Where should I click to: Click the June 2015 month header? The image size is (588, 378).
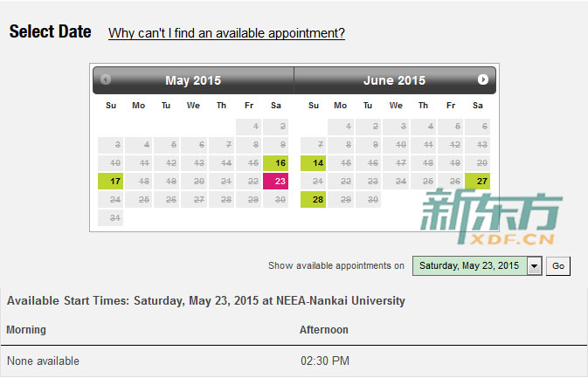[395, 80]
